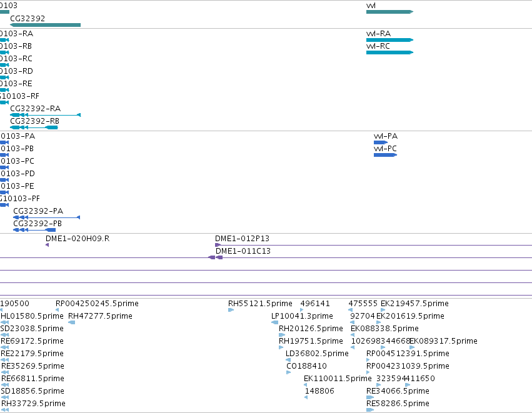Select the CG32392-PB coding feature

click(x=34, y=230)
